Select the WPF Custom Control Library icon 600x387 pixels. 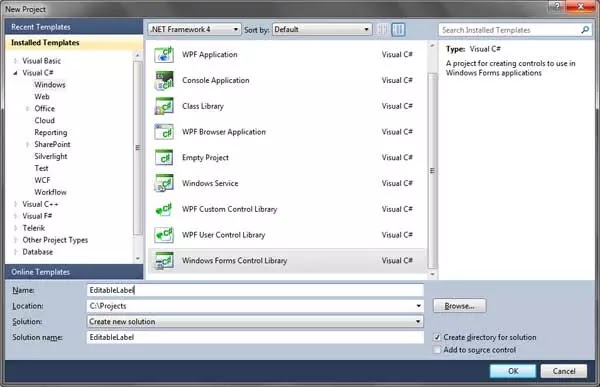tap(164, 209)
